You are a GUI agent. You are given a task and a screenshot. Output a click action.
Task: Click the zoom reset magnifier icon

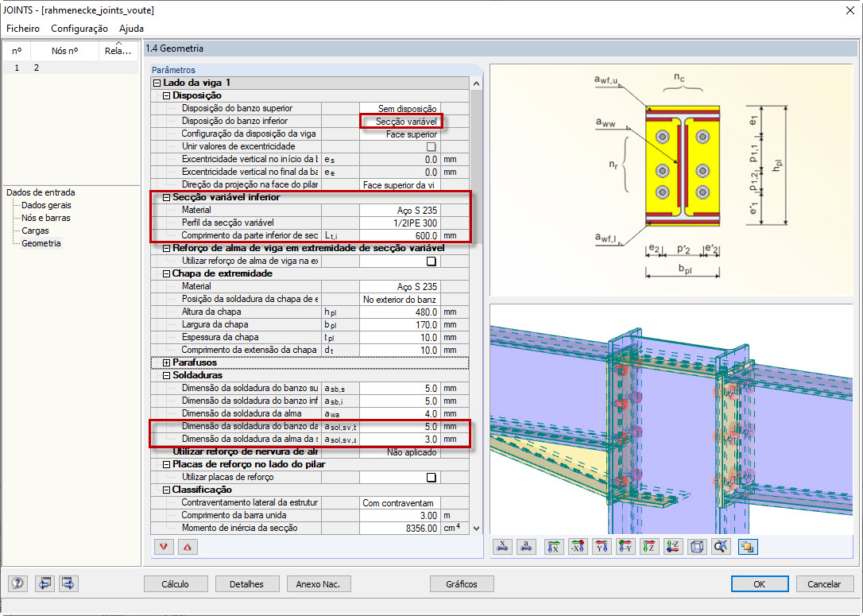[x=721, y=546]
